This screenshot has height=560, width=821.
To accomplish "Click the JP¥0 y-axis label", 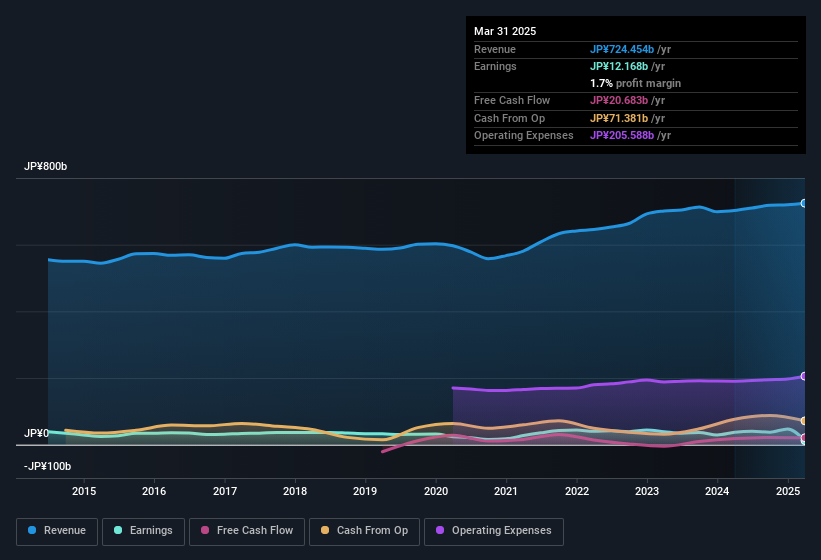I will pyautogui.click(x=36, y=433).
